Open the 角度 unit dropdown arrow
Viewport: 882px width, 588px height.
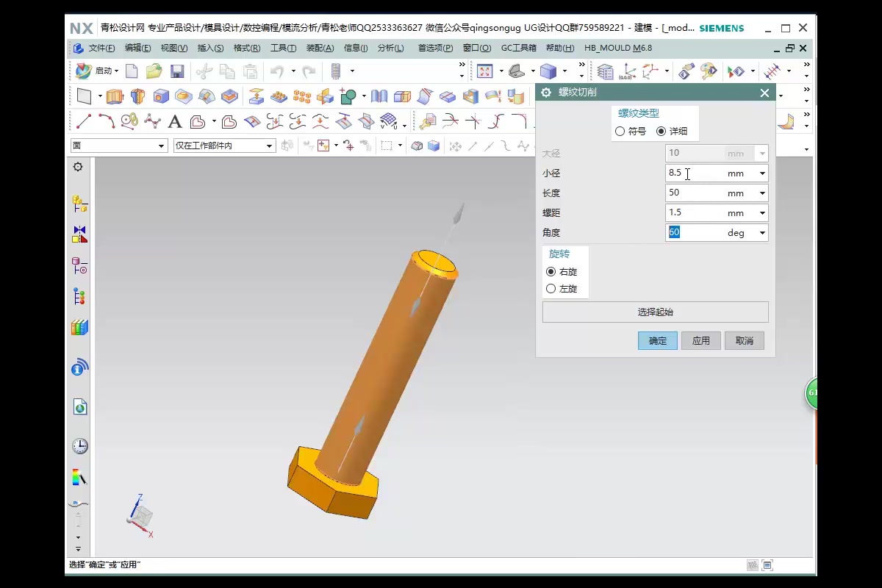pos(762,233)
